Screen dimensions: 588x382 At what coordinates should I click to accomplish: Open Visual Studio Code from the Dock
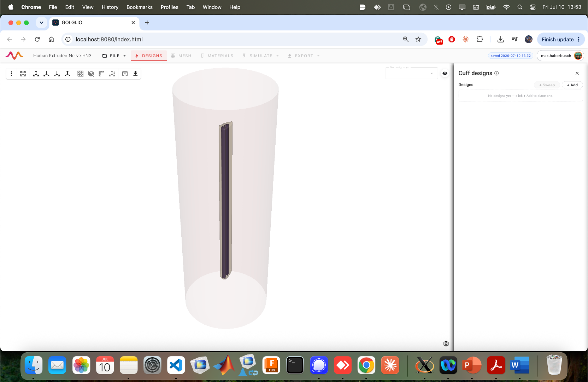pyautogui.click(x=176, y=365)
